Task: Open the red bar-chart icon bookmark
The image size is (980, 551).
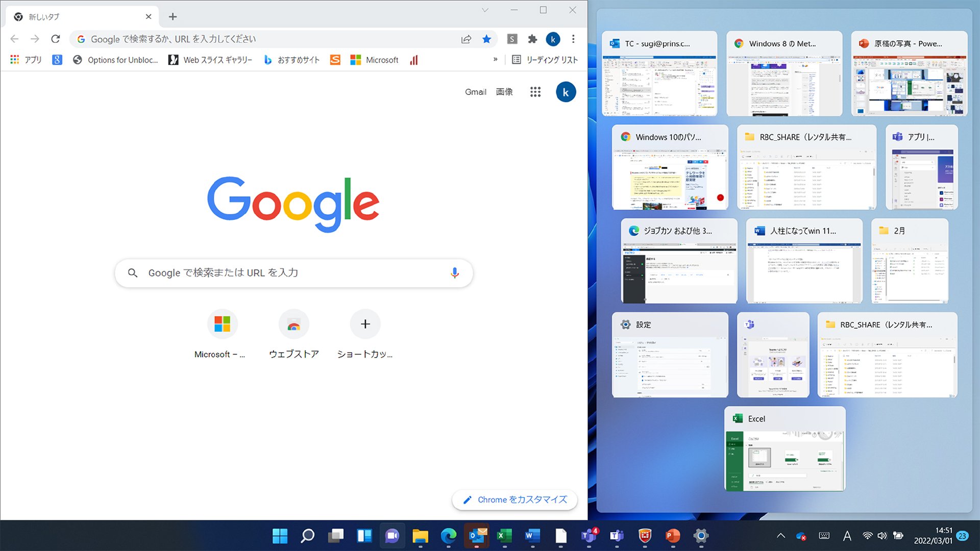Action: tap(414, 60)
